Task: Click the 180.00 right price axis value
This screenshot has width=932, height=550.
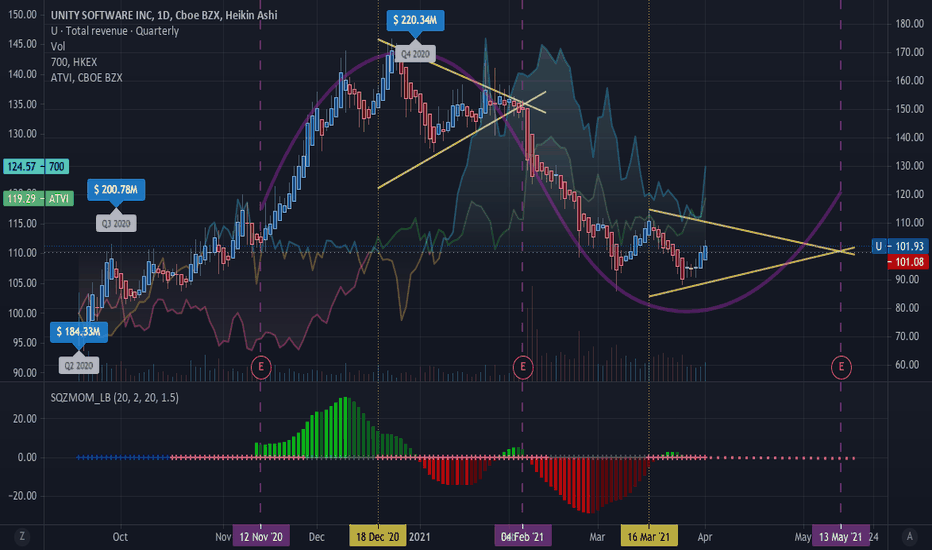Action: pos(909,24)
